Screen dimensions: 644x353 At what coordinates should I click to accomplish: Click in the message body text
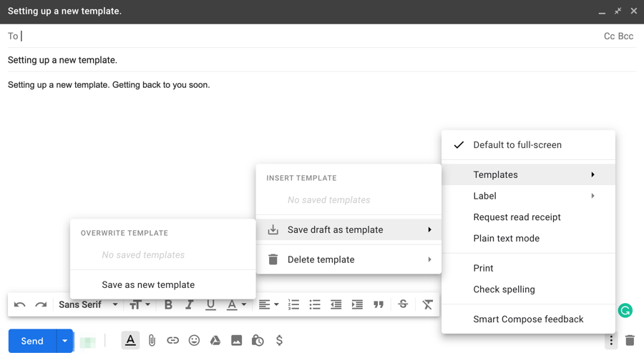click(x=109, y=85)
